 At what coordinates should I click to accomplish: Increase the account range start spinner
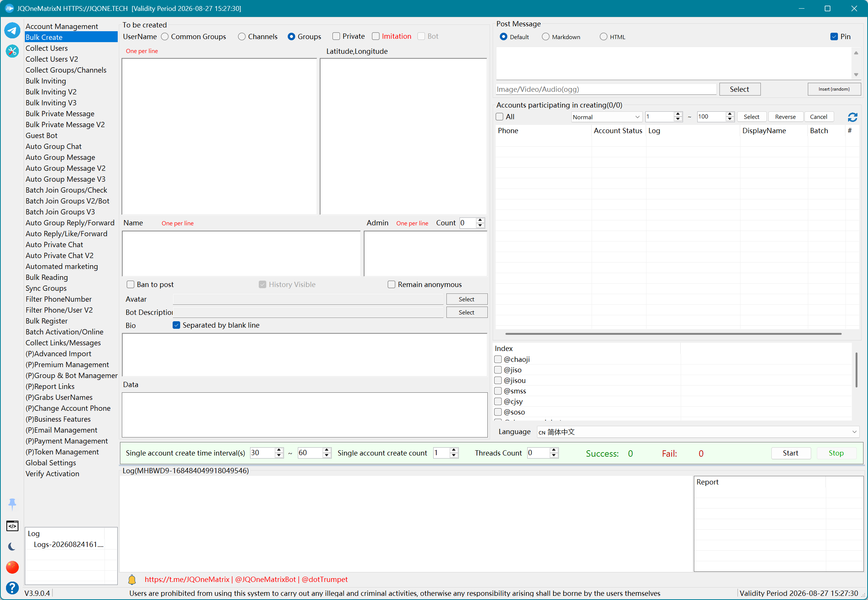click(678, 114)
